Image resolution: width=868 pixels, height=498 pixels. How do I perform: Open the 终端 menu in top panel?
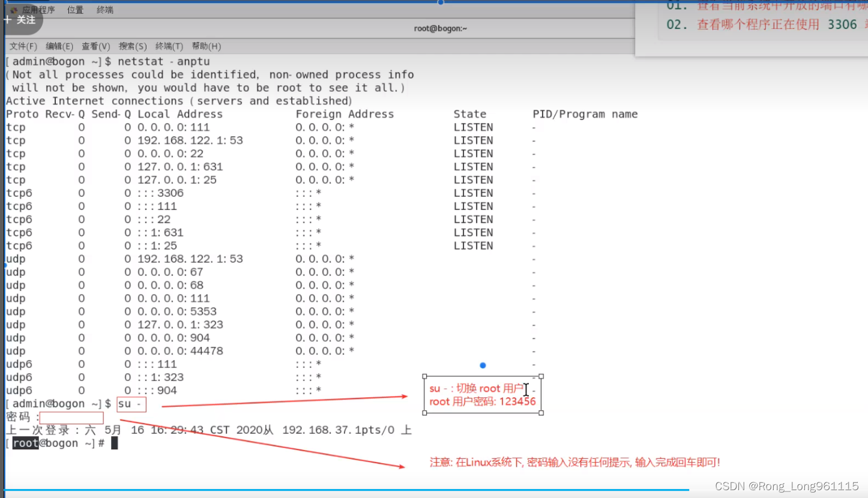coord(105,10)
